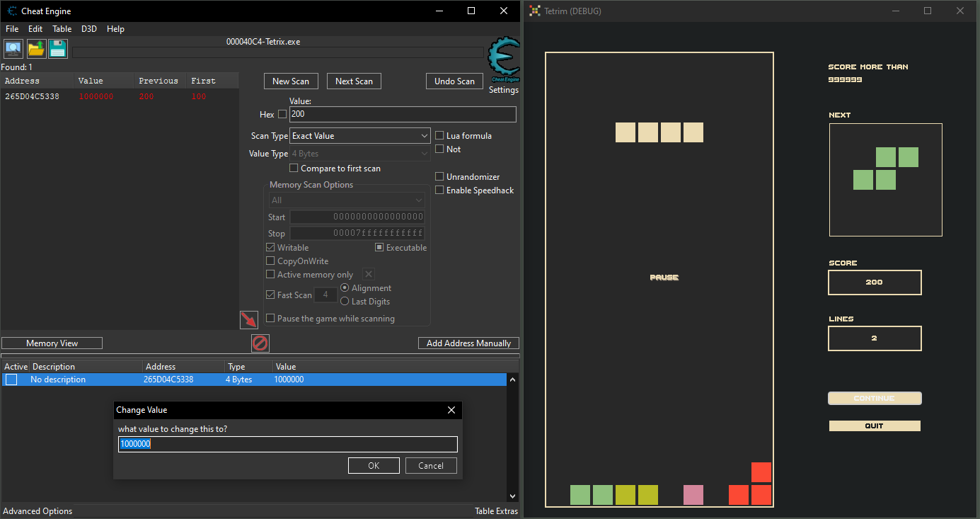The height and width of the screenshot is (519, 980).
Task: Toggle Enable Speedhack checkbox
Action: 439,190
